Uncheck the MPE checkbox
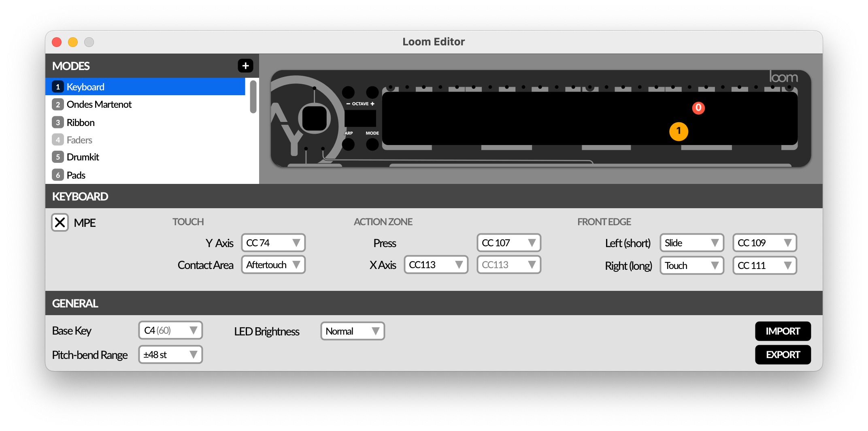This screenshot has height=431, width=868. (x=60, y=222)
